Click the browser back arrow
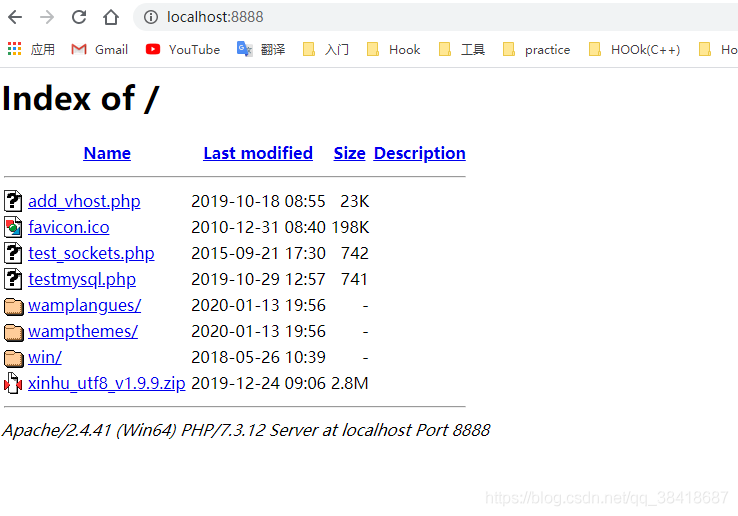The height and width of the screenshot is (516, 738). [x=15, y=17]
